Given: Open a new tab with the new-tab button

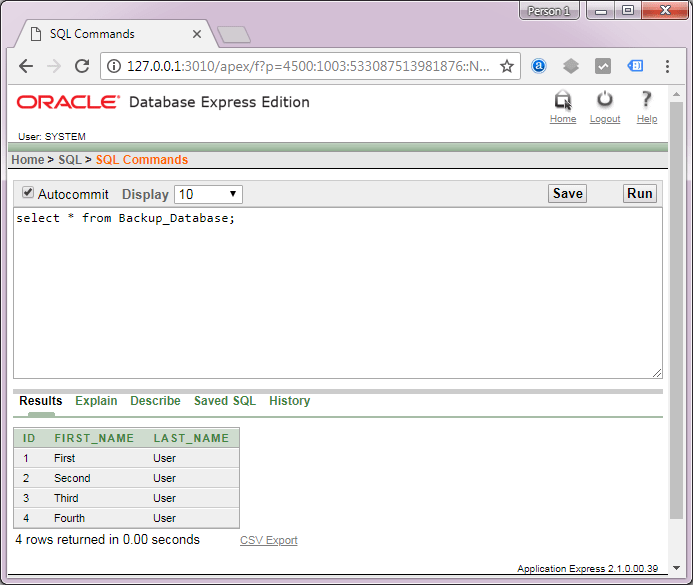Looking at the screenshot, I should pyautogui.click(x=234, y=34).
